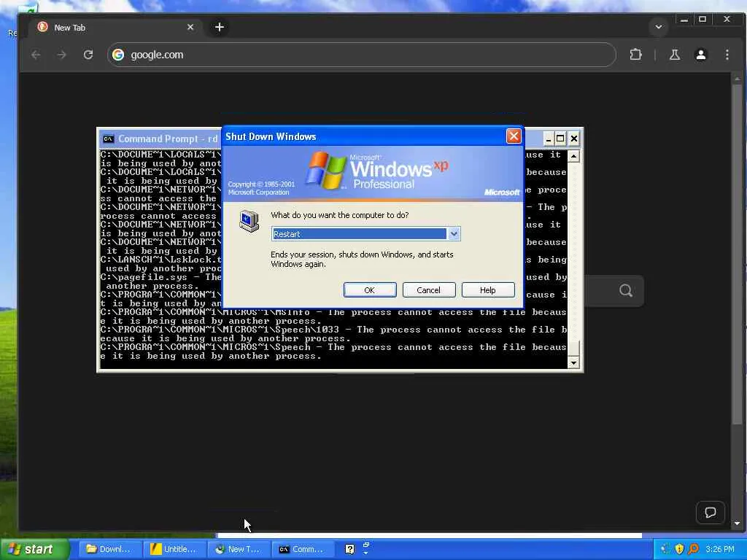Click the orange magnifier tray icon
Screen dimensions: 747x560
point(693,550)
